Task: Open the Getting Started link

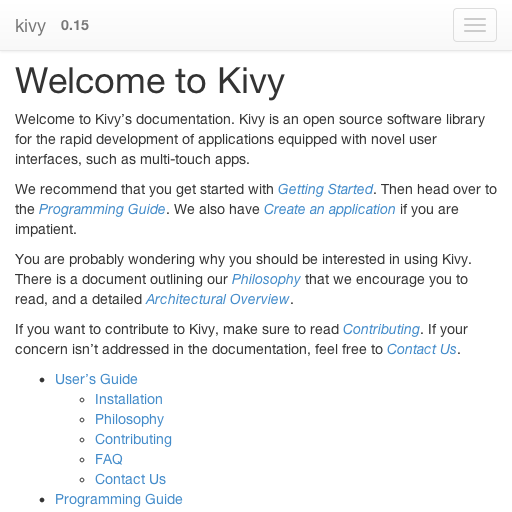Action: (325, 189)
